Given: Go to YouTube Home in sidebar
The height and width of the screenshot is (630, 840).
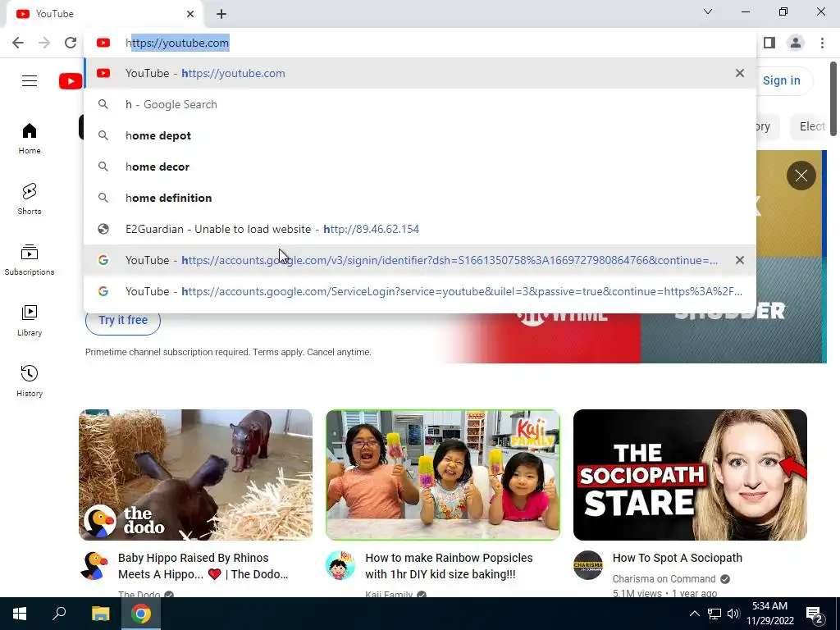Looking at the screenshot, I should click(30, 139).
